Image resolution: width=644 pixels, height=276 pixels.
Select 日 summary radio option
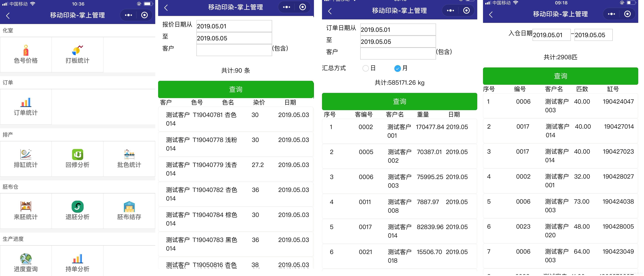click(366, 68)
